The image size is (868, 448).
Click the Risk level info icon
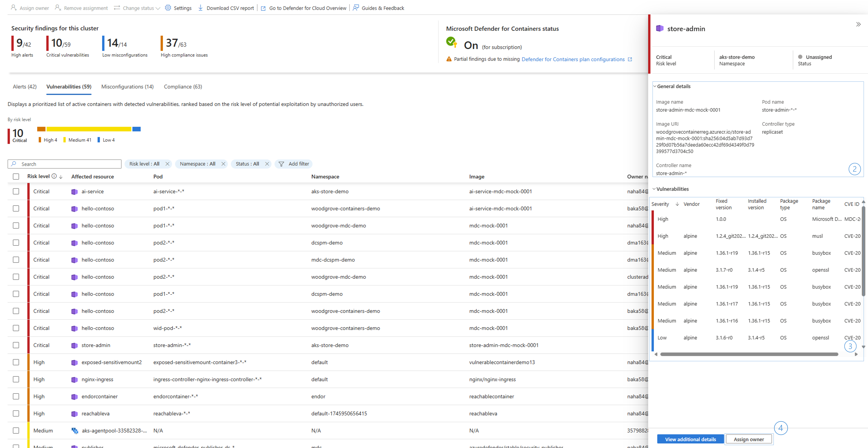pos(54,176)
